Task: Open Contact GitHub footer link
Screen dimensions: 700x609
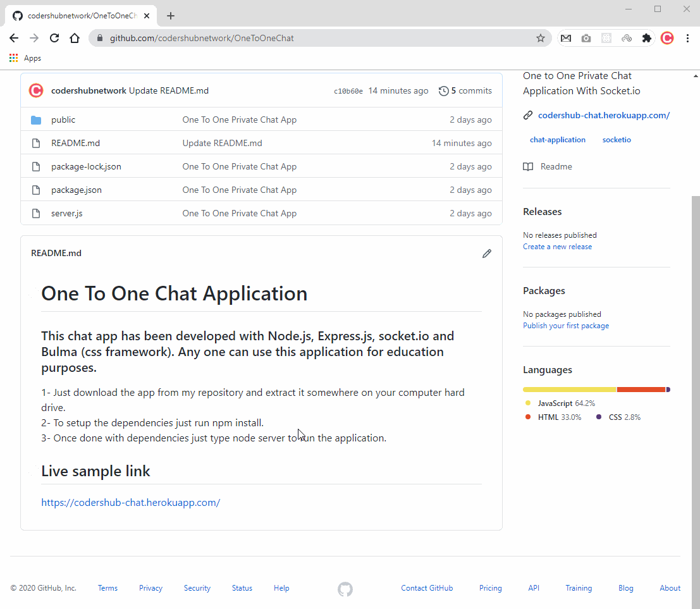Action: pos(427,588)
